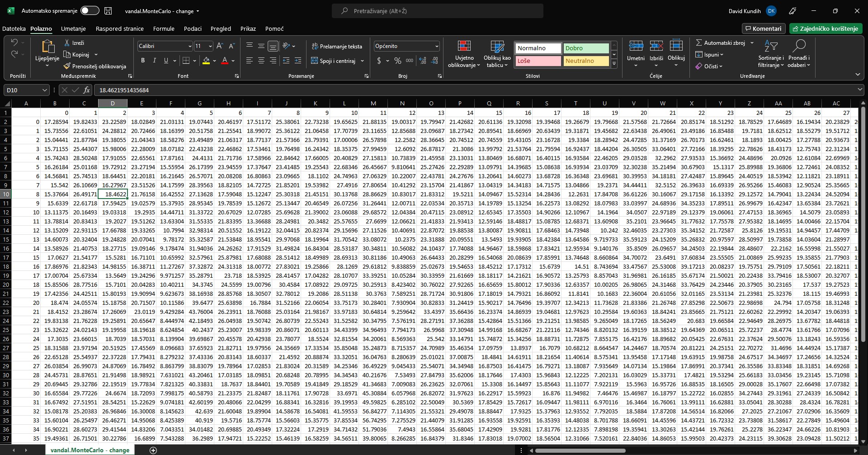Click the decrease indent icon
The image size is (868, 455).
[x=286, y=61]
